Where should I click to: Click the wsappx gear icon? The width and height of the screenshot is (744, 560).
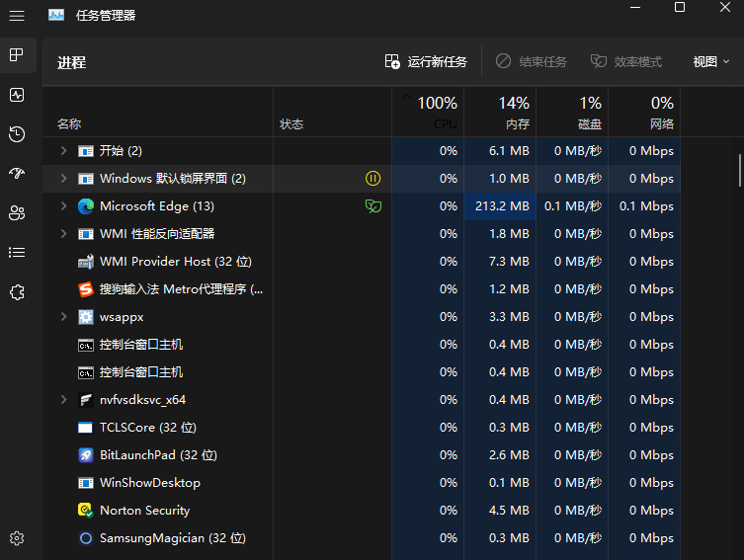(x=85, y=317)
